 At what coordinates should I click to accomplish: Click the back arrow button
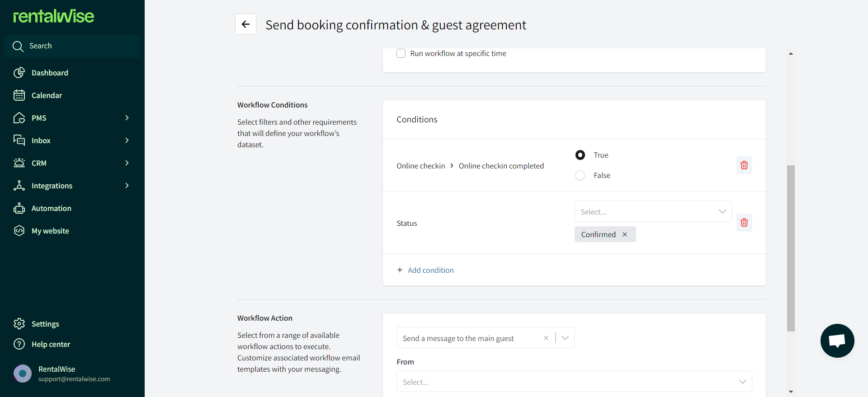tap(245, 24)
